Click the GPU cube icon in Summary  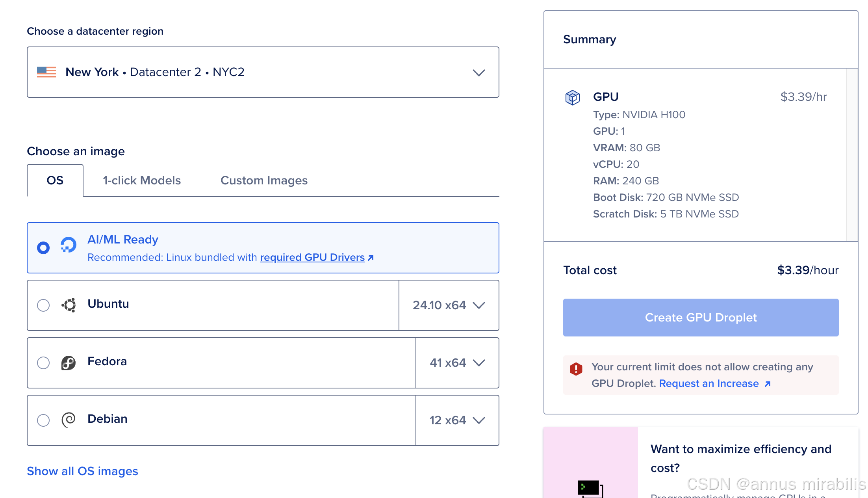pyautogui.click(x=572, y=97)
